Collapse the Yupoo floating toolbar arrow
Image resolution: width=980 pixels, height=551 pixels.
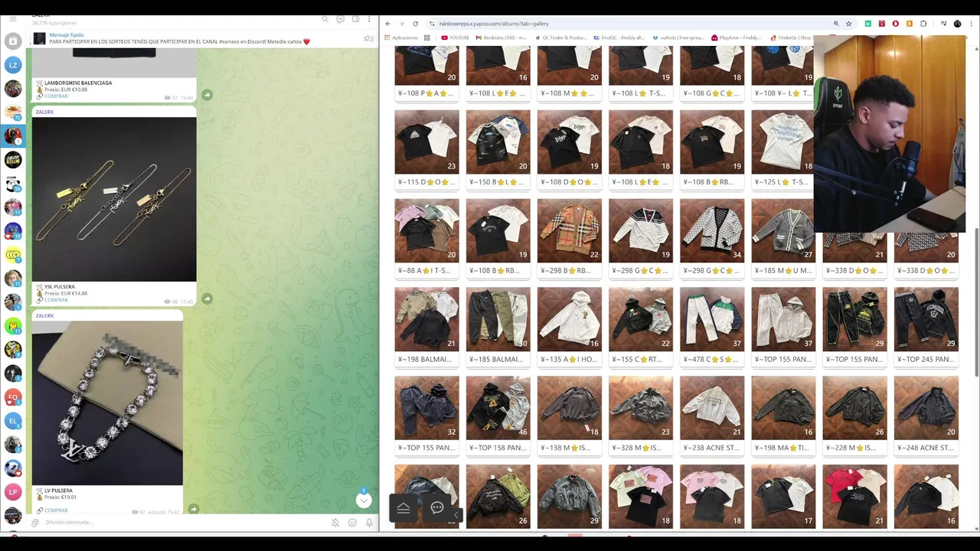click(458, 514)
